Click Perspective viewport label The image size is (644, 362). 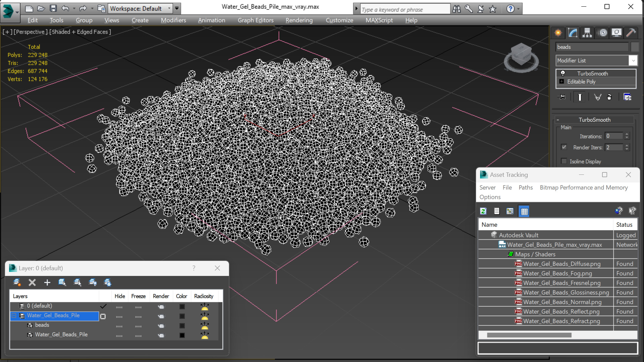[30, 32]
